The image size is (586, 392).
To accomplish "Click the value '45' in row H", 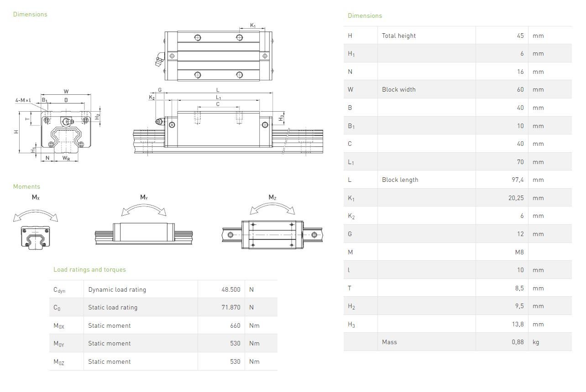I will pyautogui.click(x=520, y=36).
